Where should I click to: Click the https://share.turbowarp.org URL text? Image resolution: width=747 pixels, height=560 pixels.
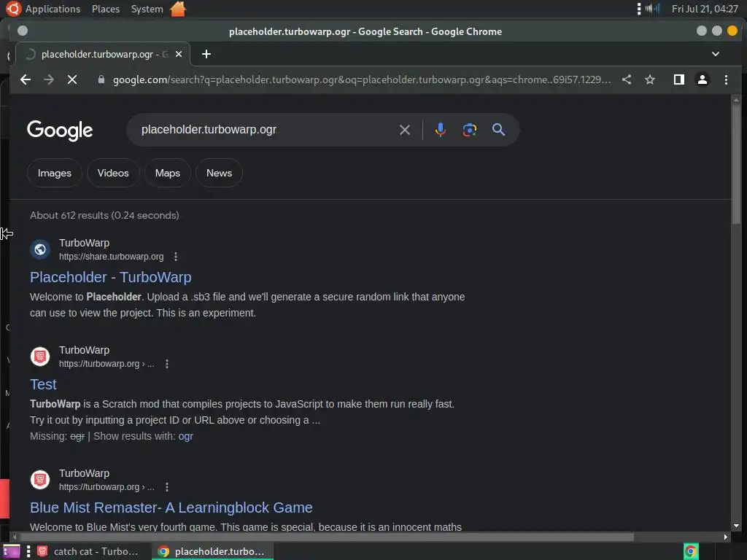[111, 257]
